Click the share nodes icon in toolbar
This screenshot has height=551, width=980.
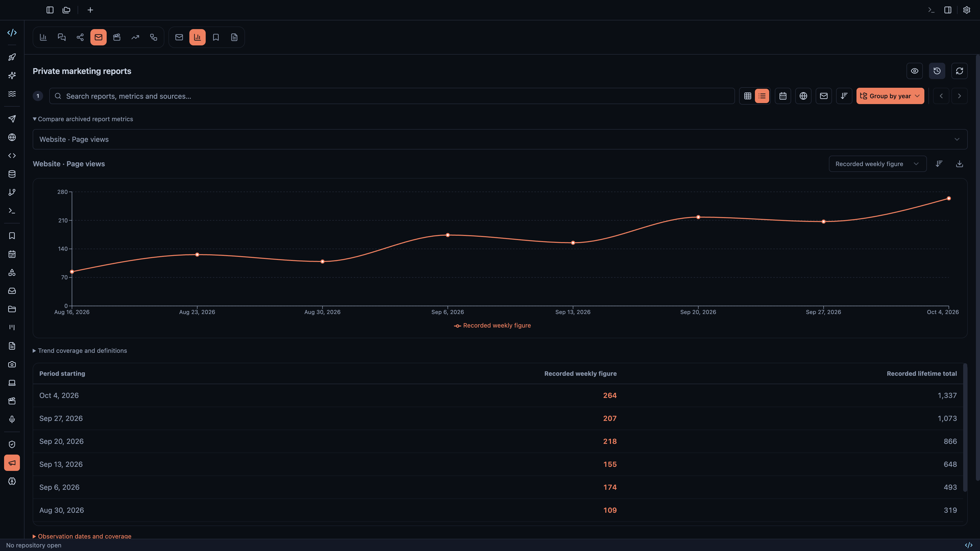(80, 37)
